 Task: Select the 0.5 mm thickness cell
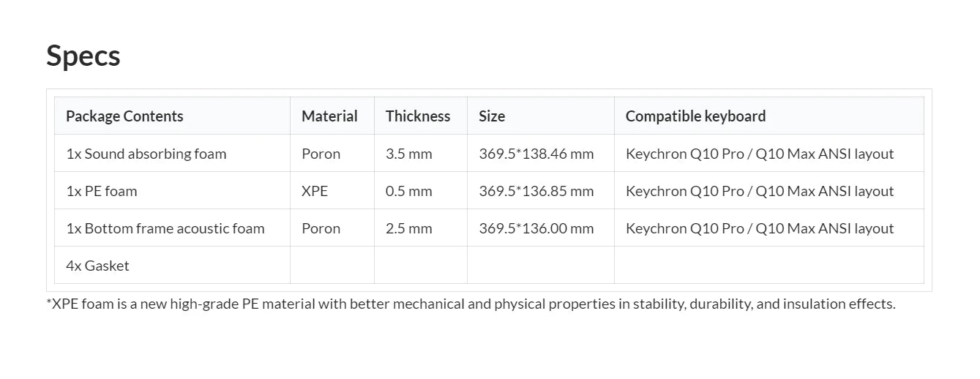(x=409, y=191)
